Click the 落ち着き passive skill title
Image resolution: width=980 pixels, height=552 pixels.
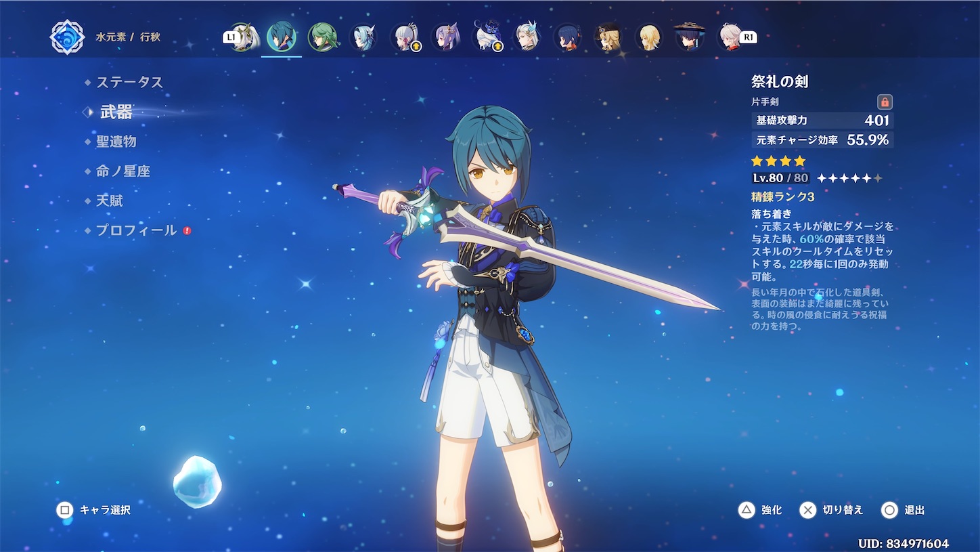(771, 214)
